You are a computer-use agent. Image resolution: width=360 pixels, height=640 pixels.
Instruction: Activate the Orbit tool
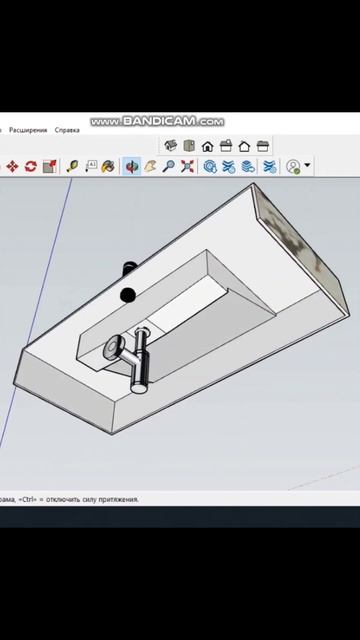132,167
